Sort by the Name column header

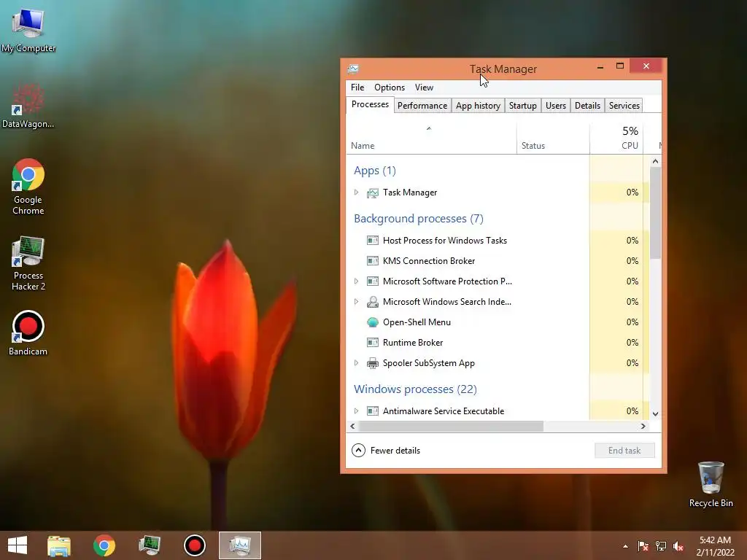tap(431, 139)
